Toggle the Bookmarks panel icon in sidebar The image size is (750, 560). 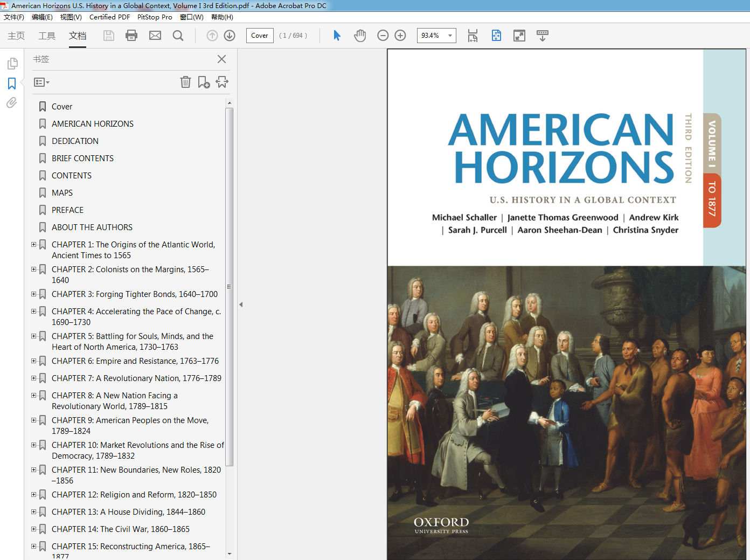pos(12,84)
